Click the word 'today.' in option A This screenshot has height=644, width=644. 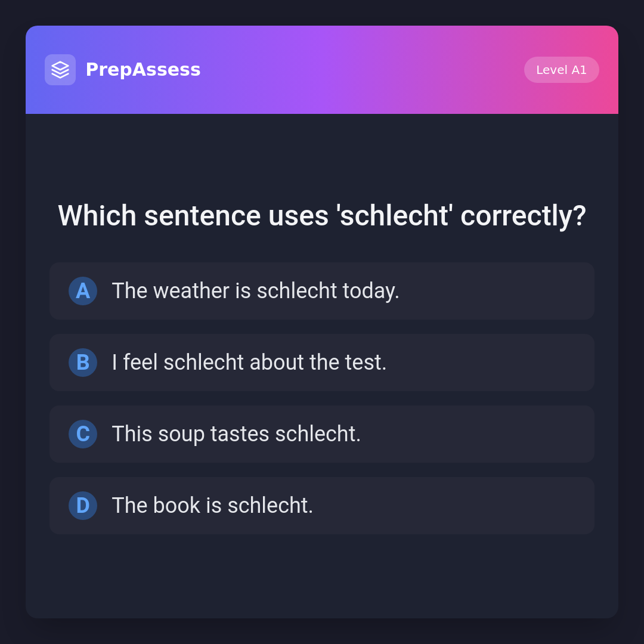pos(371,291)
